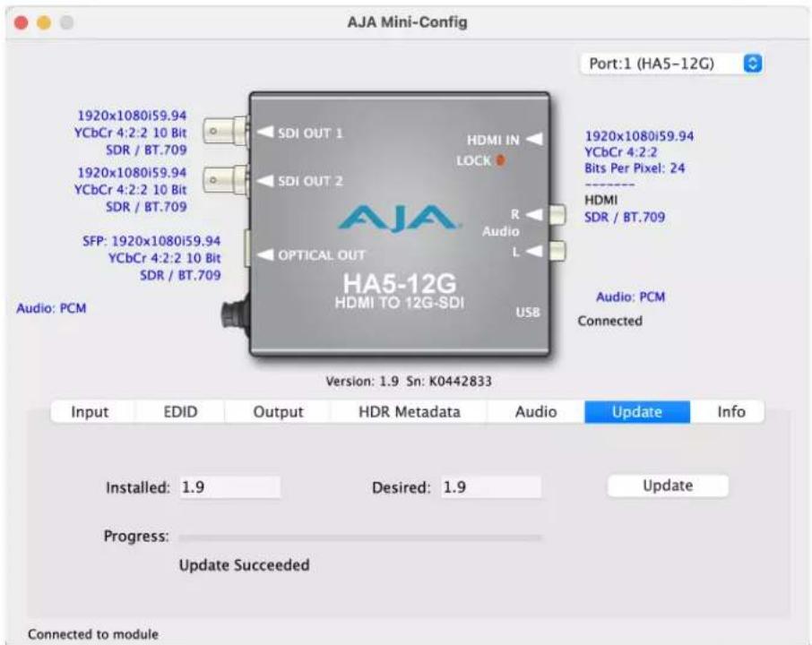812x645 pixels.
Task: Click the Audio R RCA connector
Action: click(x=557, y=214)
